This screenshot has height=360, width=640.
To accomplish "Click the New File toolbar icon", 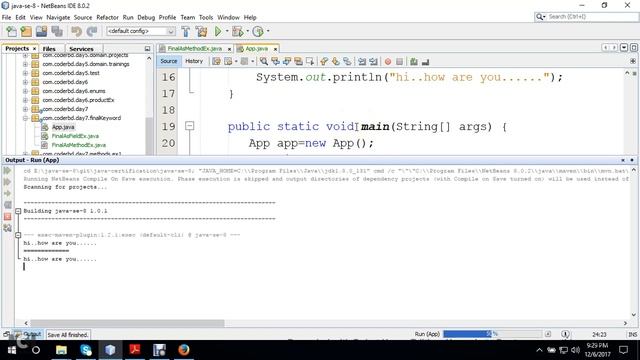I will pyautogui.click(x=11, y=31).
